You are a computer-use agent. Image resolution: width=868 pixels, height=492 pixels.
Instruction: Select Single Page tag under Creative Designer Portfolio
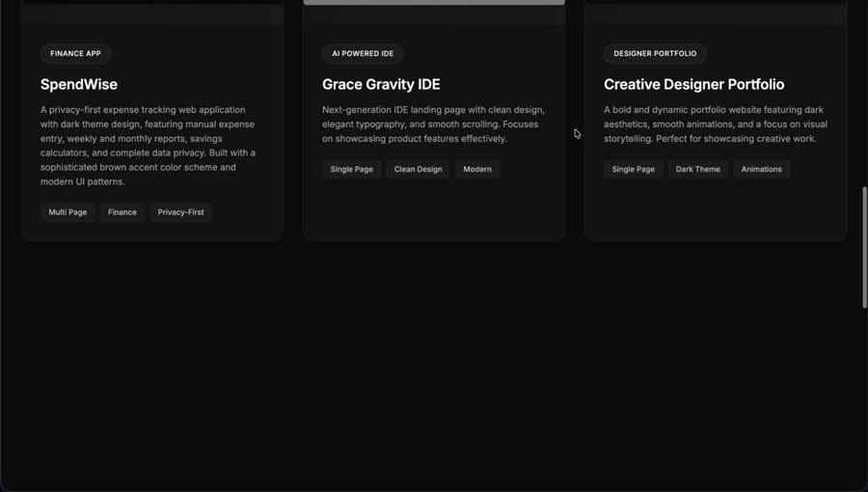tap(634, 170)
